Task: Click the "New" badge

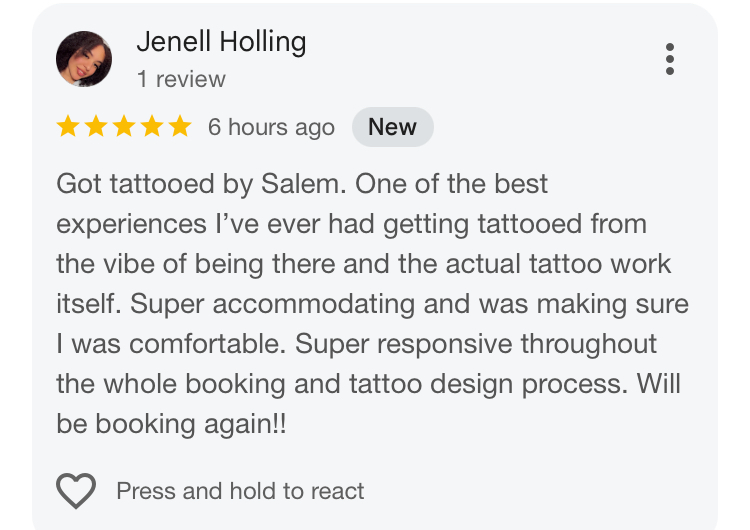Action: point(392,127)
